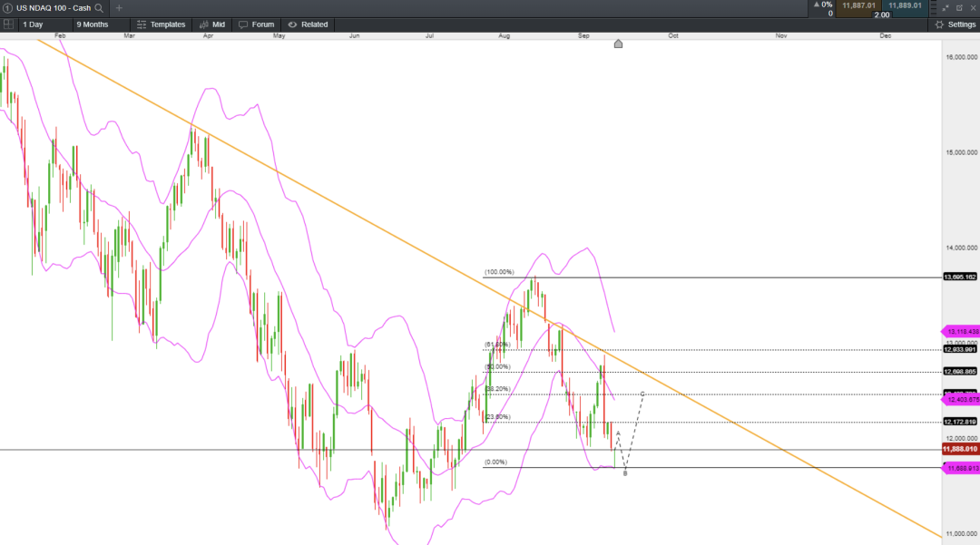Click the candlestick icon beside Mid
The image size is (980, 545).
204,24
